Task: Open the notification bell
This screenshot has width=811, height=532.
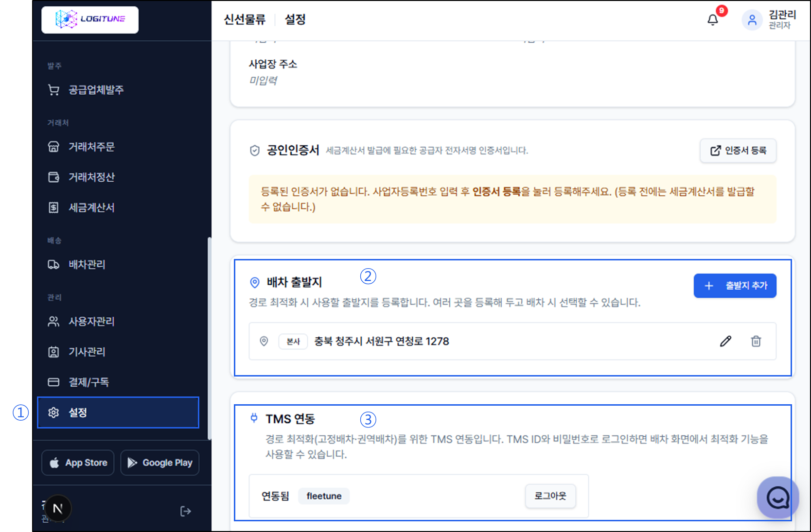Action: pyautogui.click(x=713, y=20)
